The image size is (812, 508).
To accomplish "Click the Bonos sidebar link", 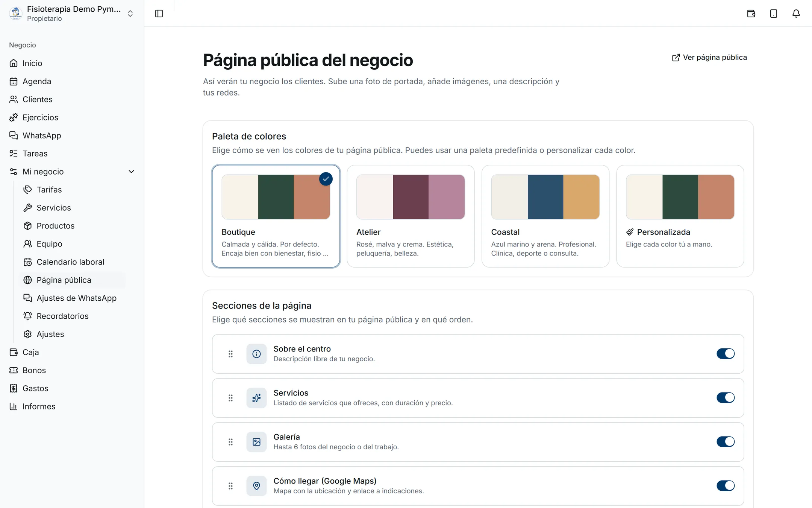I will coord(72,370).
